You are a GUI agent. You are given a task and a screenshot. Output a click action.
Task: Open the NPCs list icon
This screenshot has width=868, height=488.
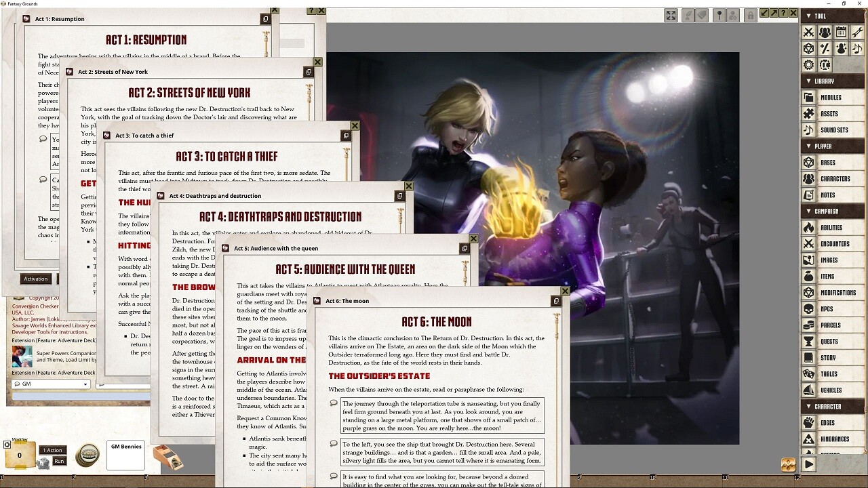click(833, 308)
